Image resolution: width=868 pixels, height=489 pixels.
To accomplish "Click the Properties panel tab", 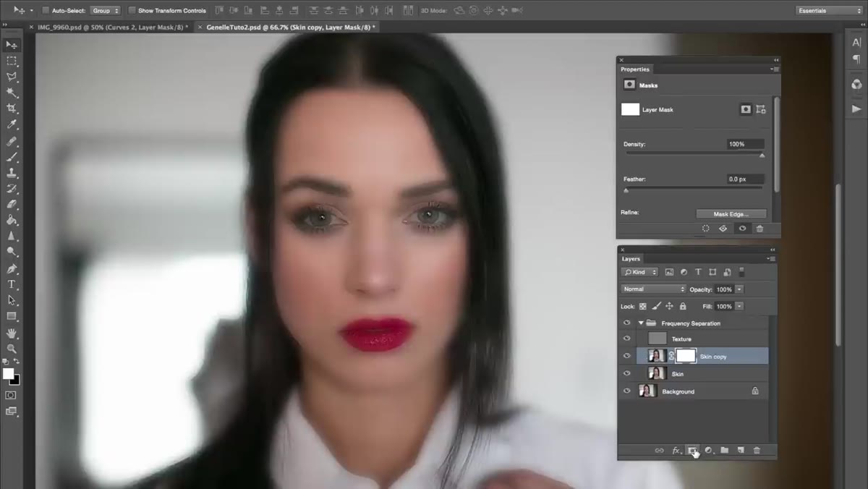I will [635, 69].
